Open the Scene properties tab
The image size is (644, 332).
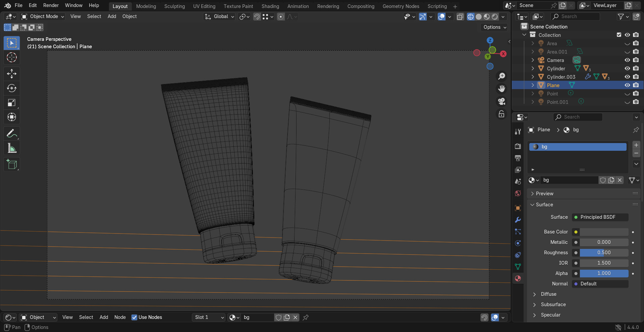pos(518,182)
